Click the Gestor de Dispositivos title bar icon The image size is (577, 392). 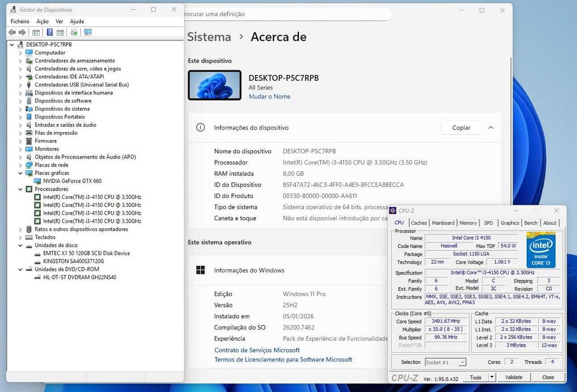pos(13,10)
